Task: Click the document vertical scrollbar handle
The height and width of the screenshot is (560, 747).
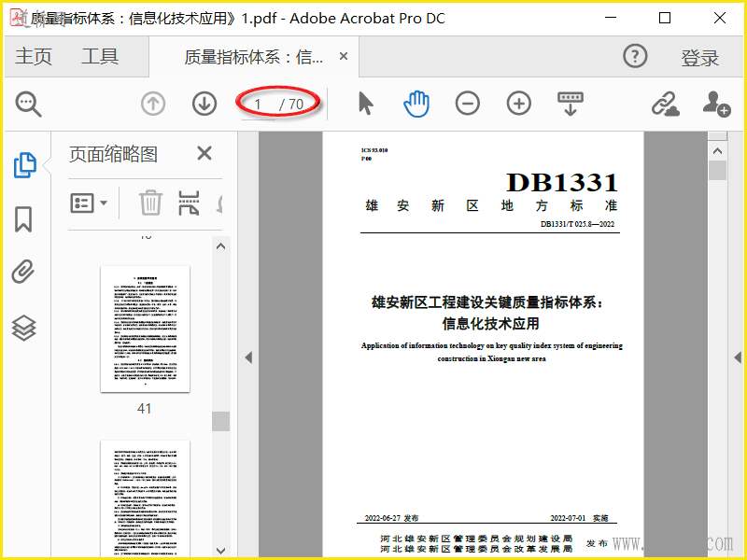Action: [717, 171]
